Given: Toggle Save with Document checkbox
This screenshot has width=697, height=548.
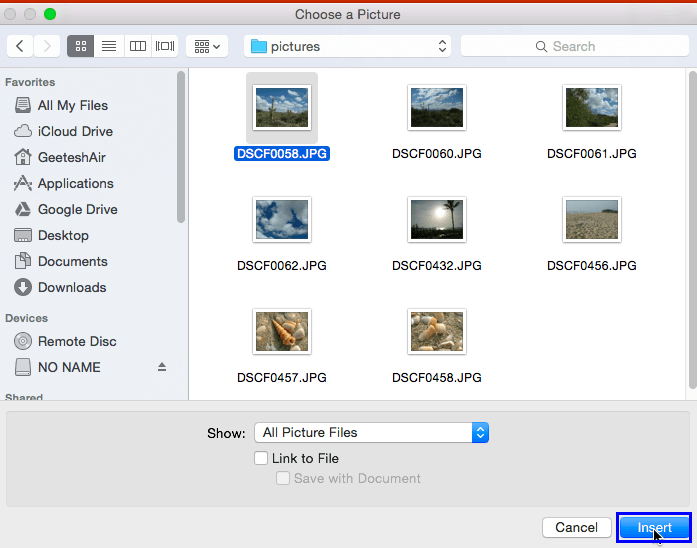Looking at the screenshot, I should tap(283, 479).
